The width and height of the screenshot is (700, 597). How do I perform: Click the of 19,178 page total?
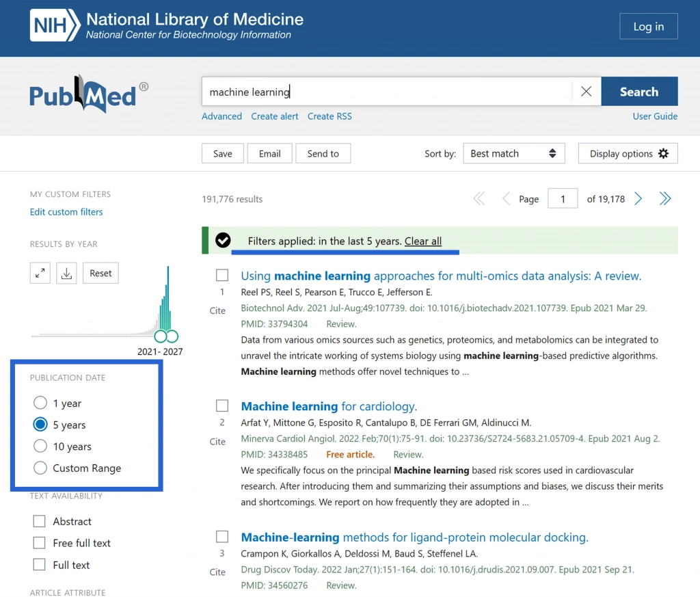(606, 199)
